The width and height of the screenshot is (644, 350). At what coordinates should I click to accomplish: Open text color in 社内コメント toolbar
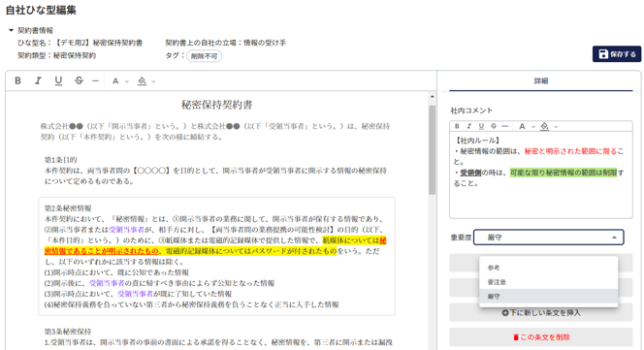pyautogui.click(x=522, y=126)
